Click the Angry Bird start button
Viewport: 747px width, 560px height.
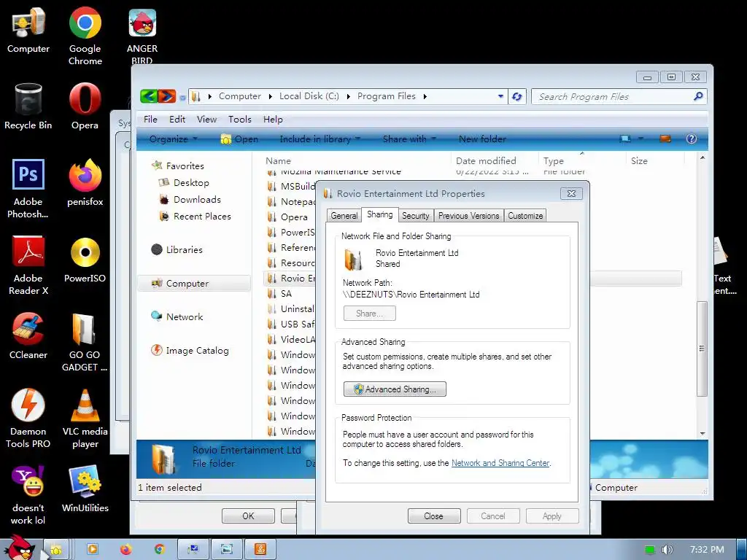(20, 548)
